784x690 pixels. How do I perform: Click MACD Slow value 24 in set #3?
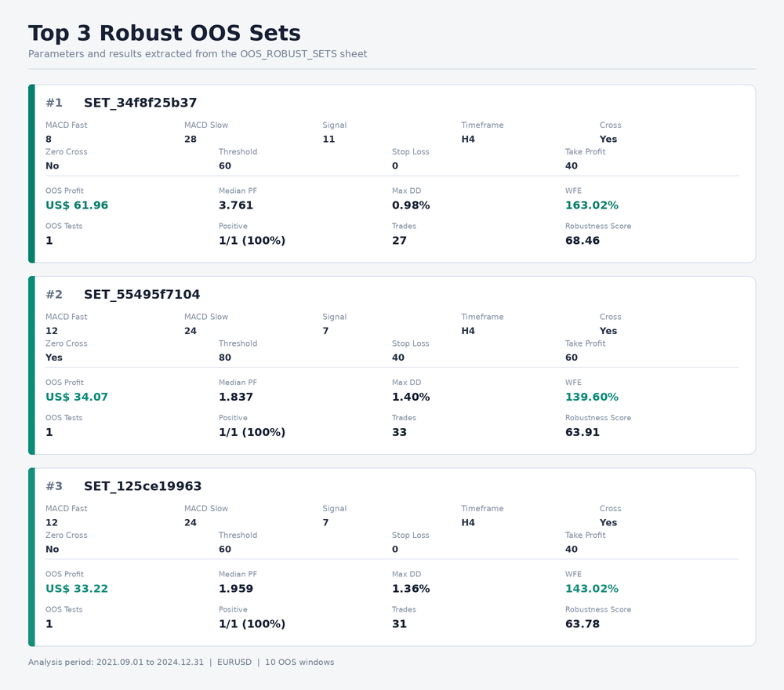(191, 522)
